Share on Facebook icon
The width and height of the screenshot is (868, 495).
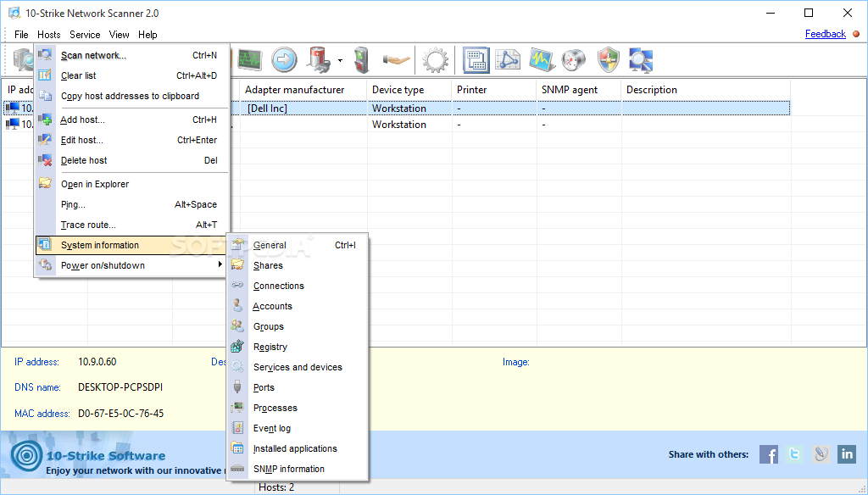[x=768, y=454]
